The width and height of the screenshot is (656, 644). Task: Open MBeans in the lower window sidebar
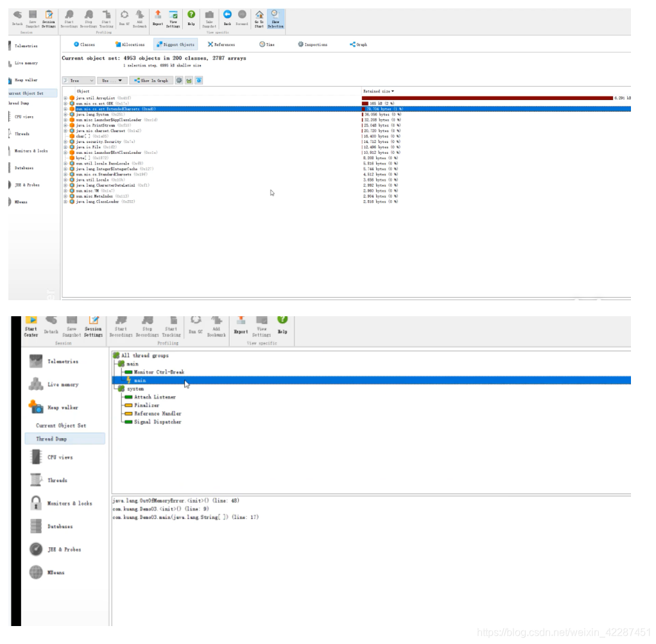pos(47,573)
